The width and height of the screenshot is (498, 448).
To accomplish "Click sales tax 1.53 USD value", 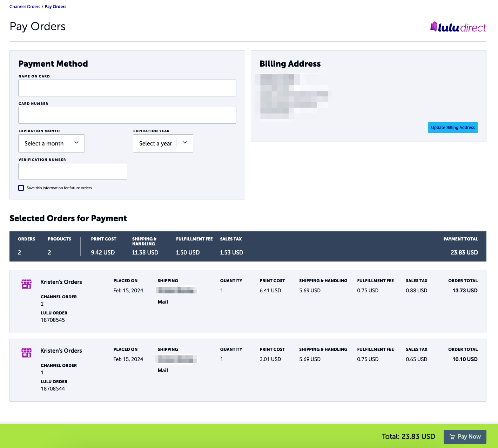I will (231, 252).
